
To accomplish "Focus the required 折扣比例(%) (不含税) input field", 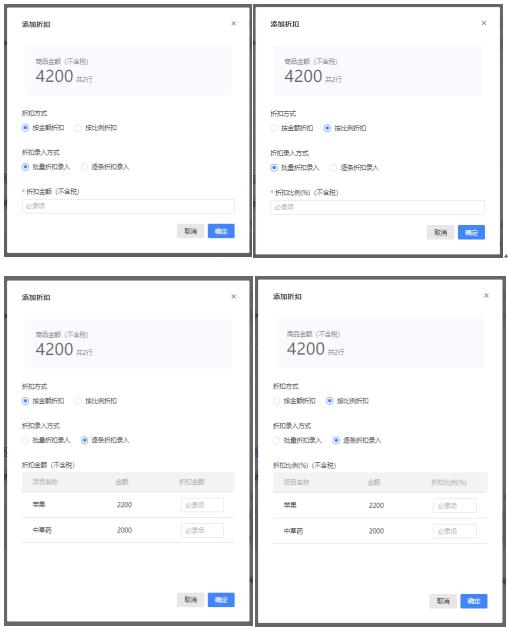I will click(378, 207).
